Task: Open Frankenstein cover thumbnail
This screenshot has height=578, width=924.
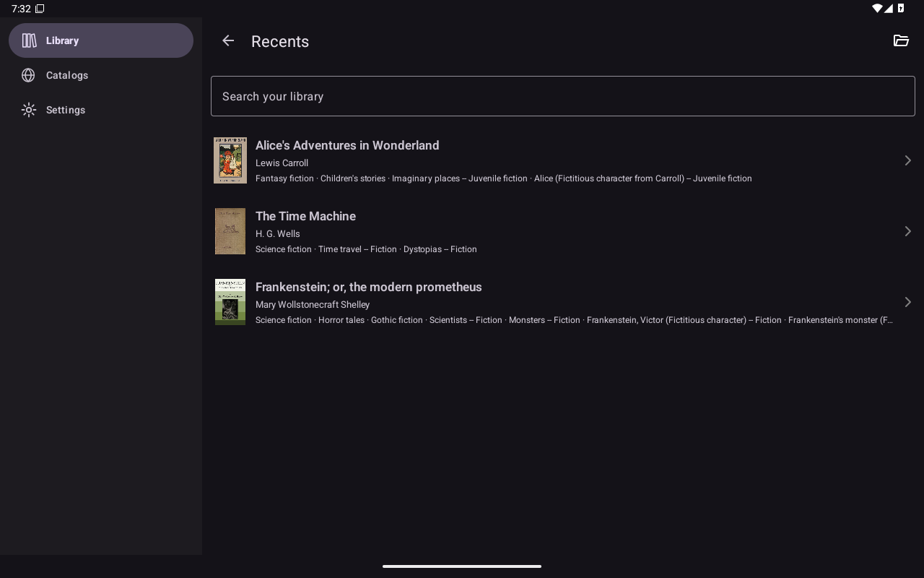Action: tap(230, 302)
